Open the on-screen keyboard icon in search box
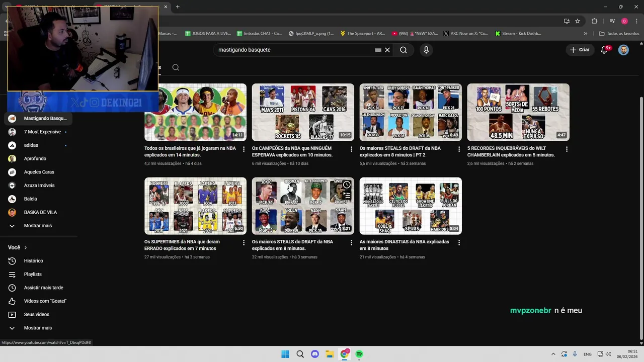Image resolution: width=644 pixels, height=362 pixels. (378, 50)
